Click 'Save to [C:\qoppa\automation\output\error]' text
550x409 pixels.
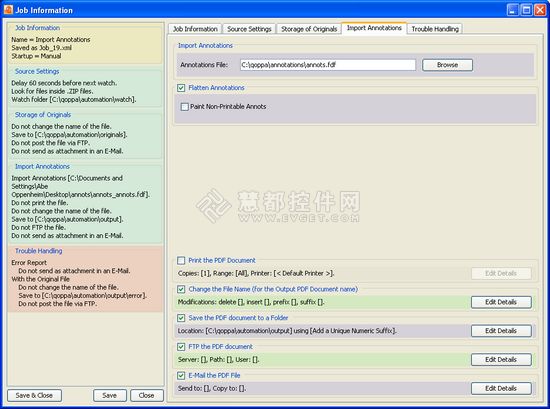(x=82, y=295)
